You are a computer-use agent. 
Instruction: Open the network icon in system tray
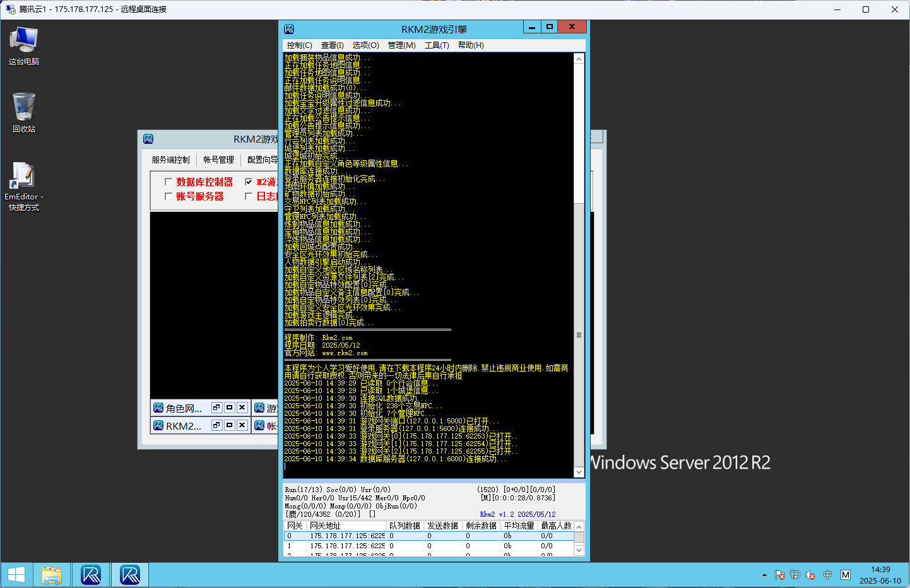795,575
